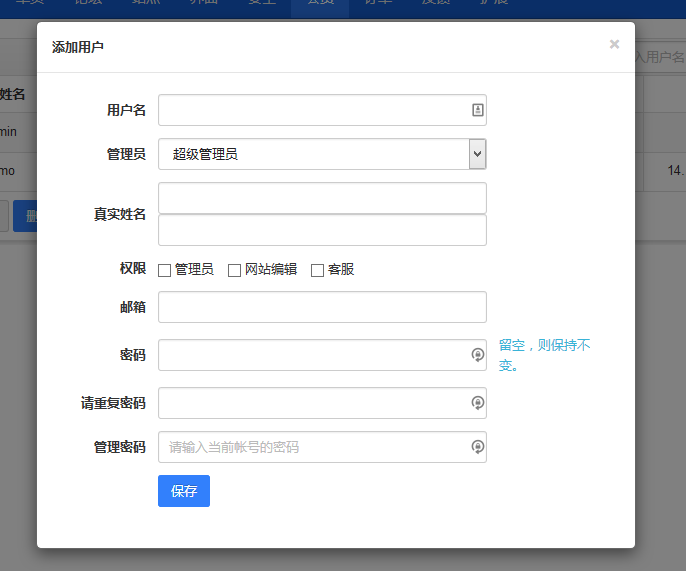
Task: Click the 留空，则保持不变 hint text
Action: point(544,355)
